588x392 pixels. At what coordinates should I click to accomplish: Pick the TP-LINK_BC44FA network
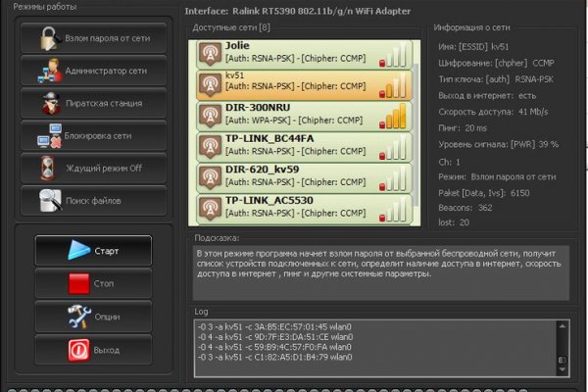tap(294, 146)
